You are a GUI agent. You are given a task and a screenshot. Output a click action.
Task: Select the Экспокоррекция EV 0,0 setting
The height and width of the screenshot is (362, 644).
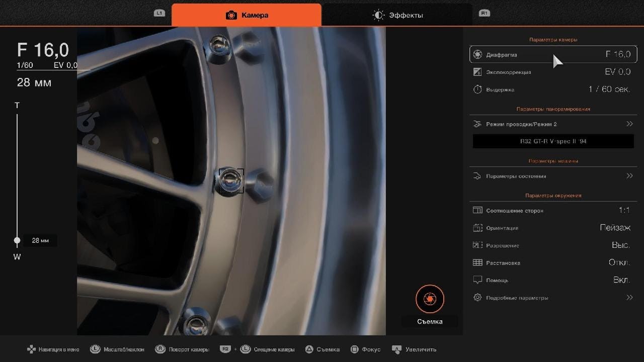pyautogui.click(x=553, y=72)
